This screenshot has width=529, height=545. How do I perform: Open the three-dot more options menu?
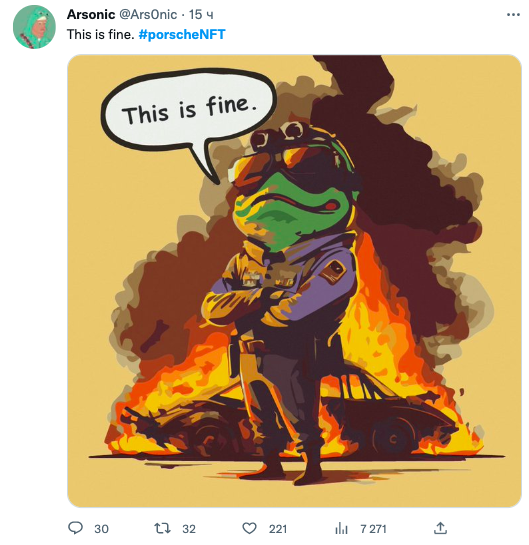coord(513,15)
